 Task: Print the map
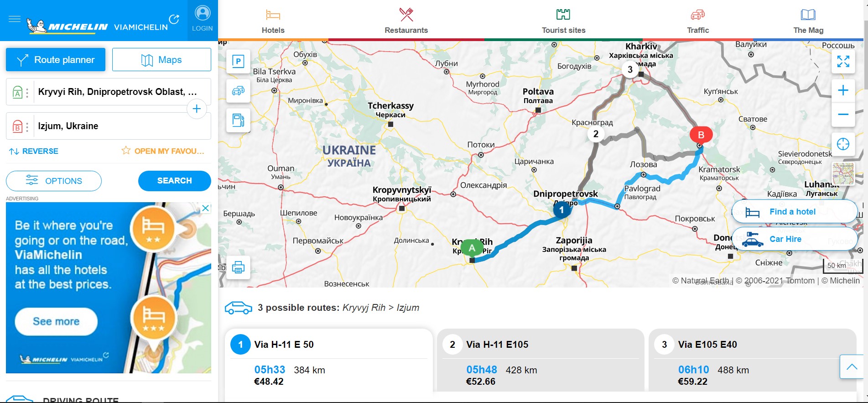point(238,267)
